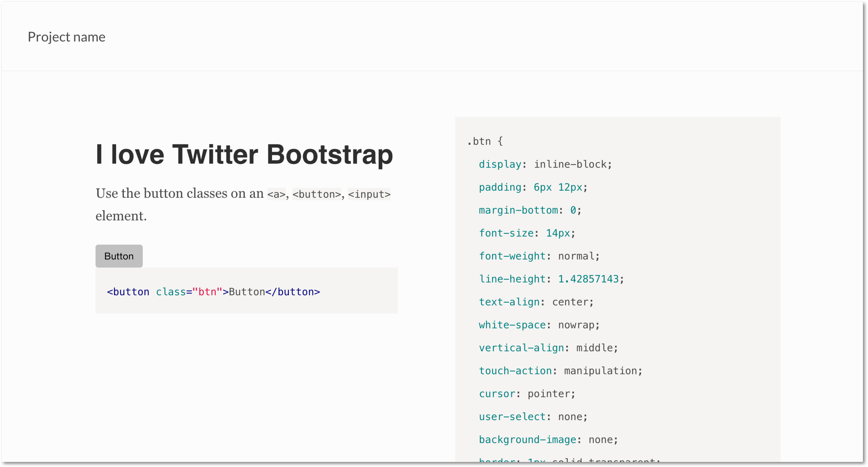
Task: Click the inline <button> code tag
Action: [x=316, y=194]
